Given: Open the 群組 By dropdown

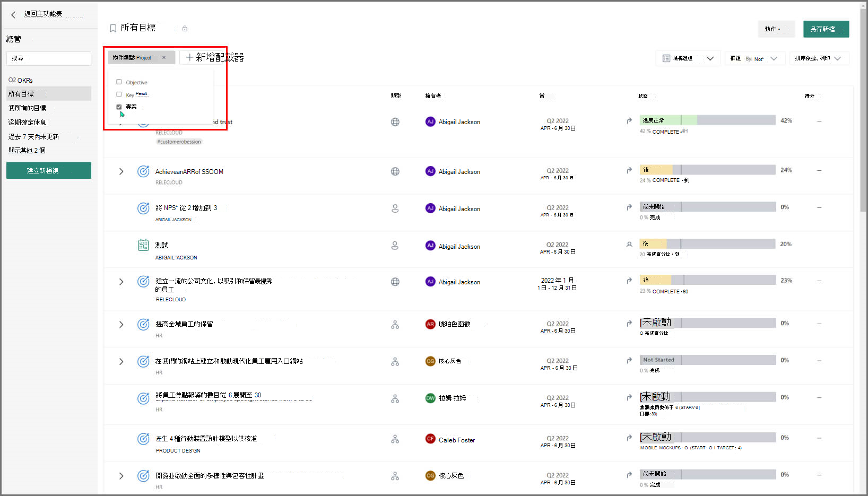Looking at the screenshot, I should pos(754,58).
